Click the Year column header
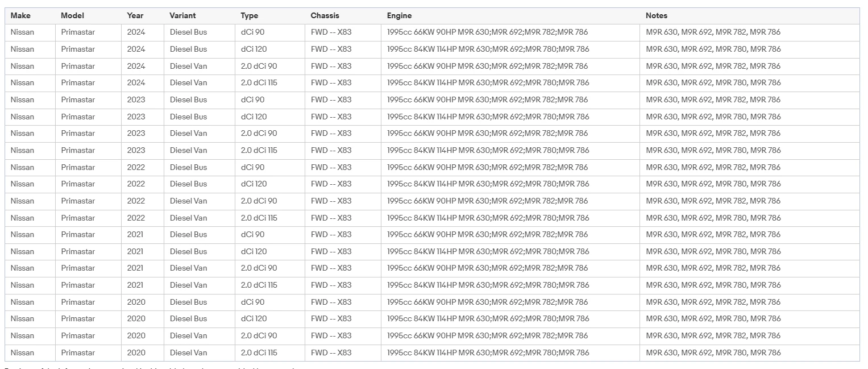Image resolution: width=868 pixels, height=369 pixels. click(x=135, y=16)
